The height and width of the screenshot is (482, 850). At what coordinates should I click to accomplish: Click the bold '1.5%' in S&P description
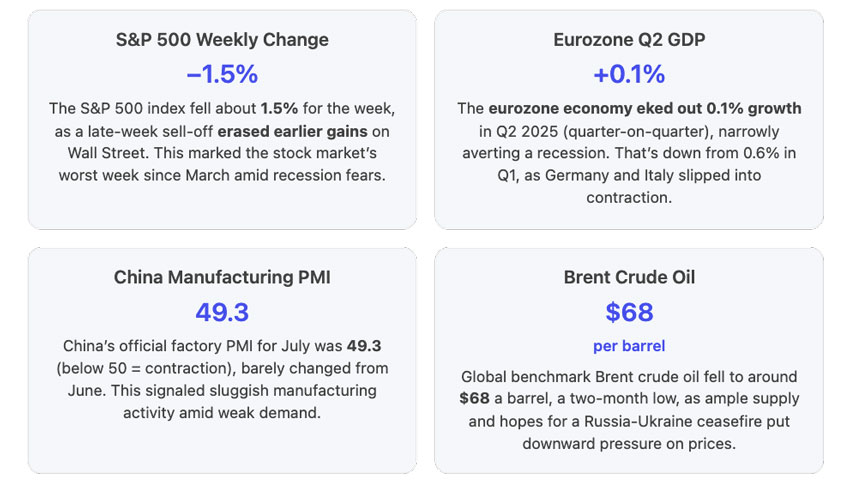tap(277, 107)
